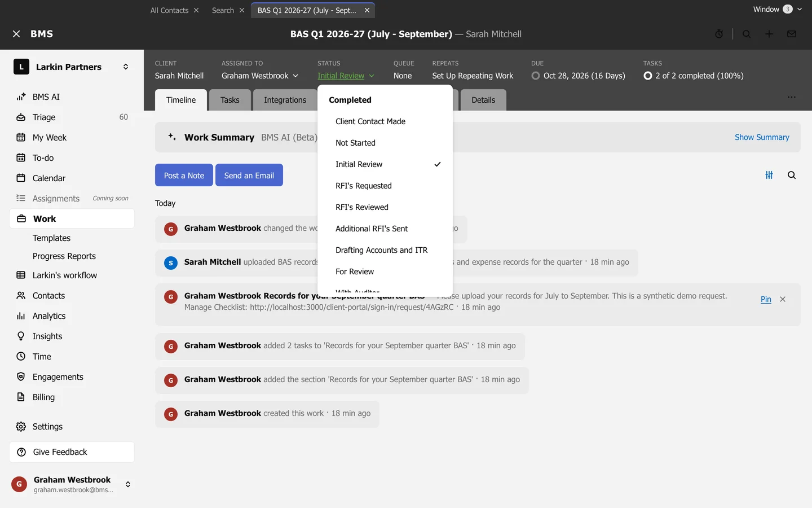The width and height of the screenshot is (812, 508).
Task: Open the search magnifier in top header
Action: [x=747, y=34]
